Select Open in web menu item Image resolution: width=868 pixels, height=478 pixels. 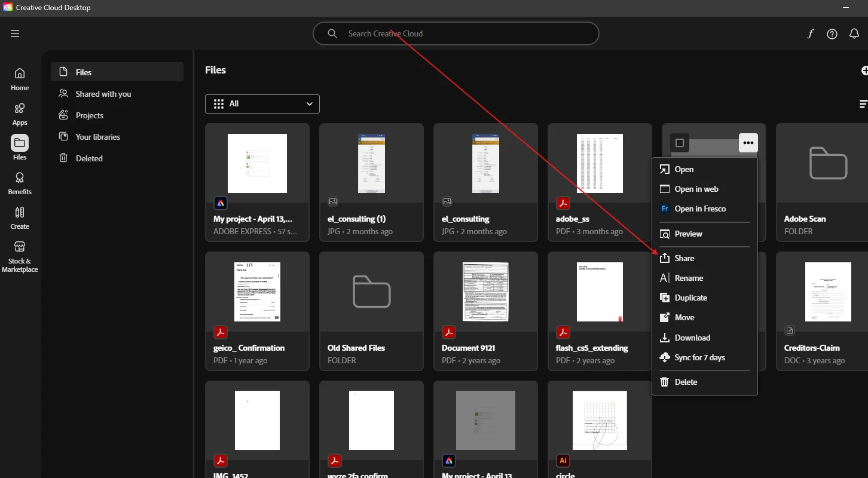(705, 189)
